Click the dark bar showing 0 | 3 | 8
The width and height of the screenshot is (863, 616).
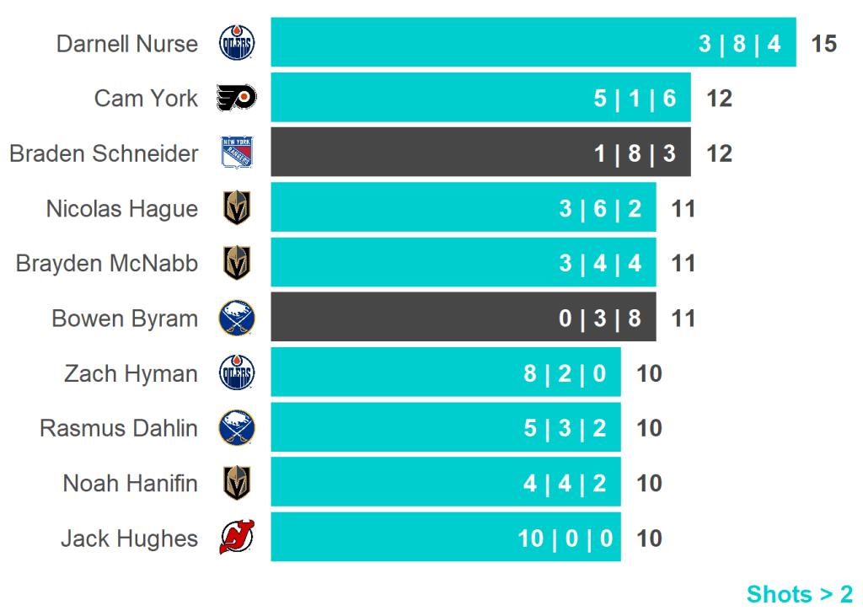(x=463, y=319)
